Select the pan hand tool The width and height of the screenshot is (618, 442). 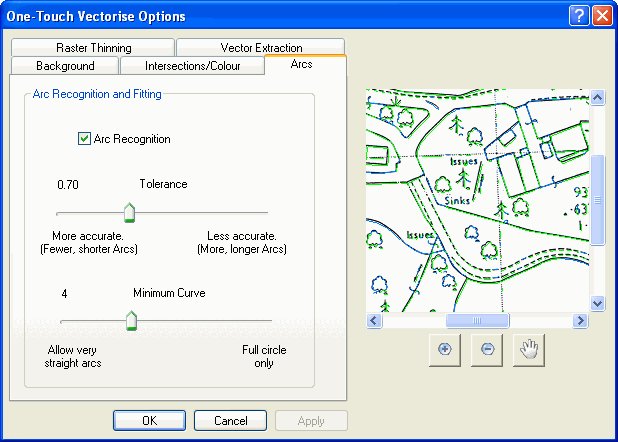[529, 351]
